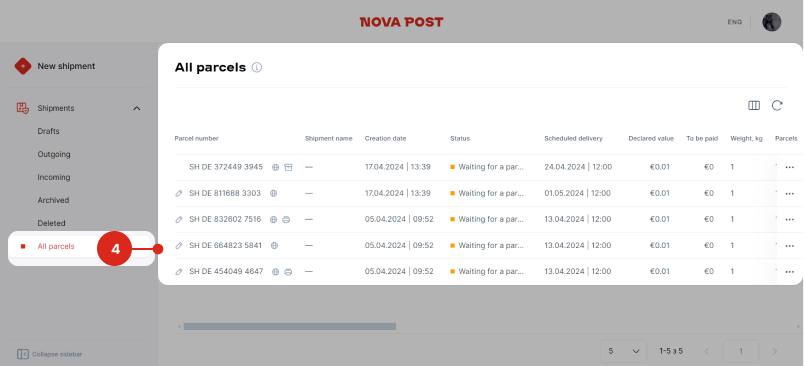Change language via ENG selector
The image size is (804, 366).
tap(735, 22)
